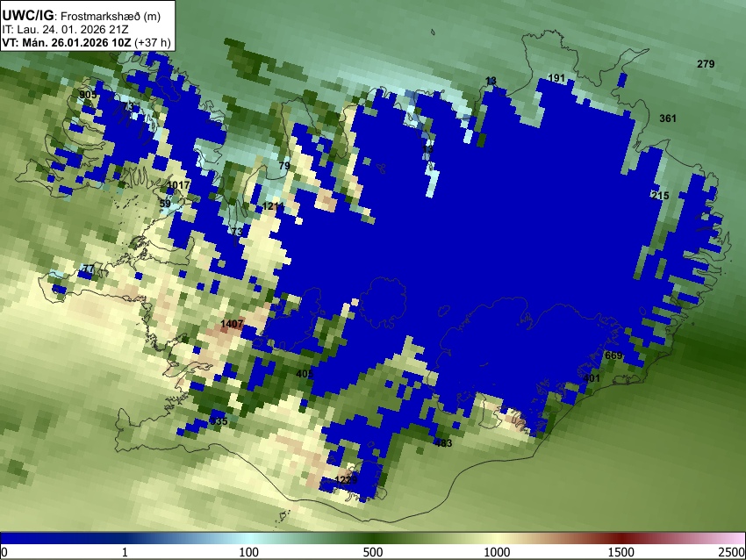Viewport: 746px width, 560px height.
Task: Pick the 1211 value label
Action: pos(273,206)
